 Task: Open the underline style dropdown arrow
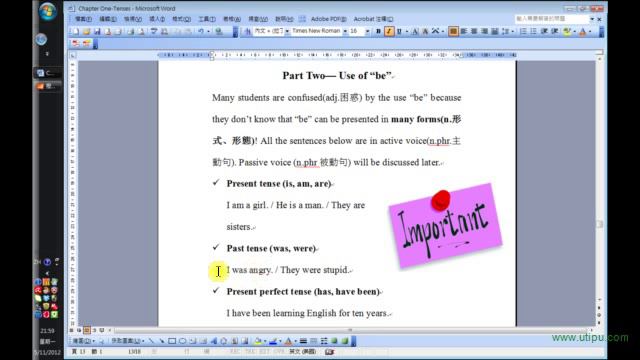pos(407,31)
